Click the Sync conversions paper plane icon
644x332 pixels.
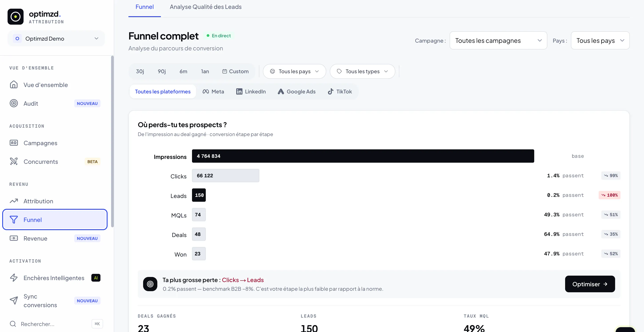click(x=14, y=300)
